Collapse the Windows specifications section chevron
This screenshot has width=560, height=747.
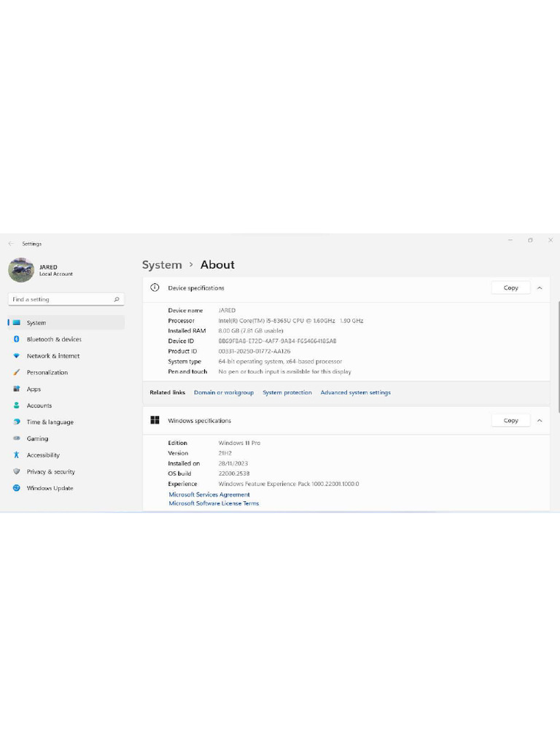click(540, 420)
